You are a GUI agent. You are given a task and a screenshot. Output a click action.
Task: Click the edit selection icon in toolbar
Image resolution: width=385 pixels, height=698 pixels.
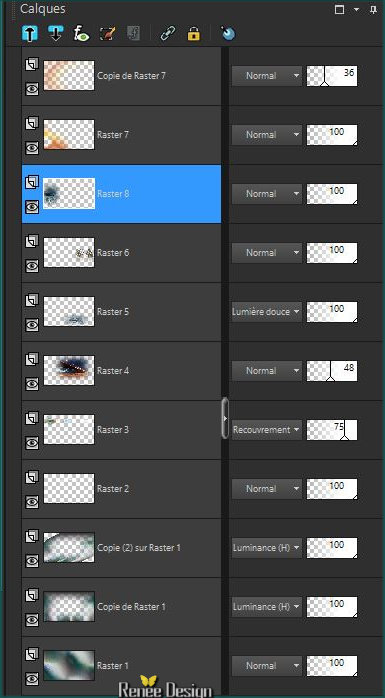click(x=108, y=34)
